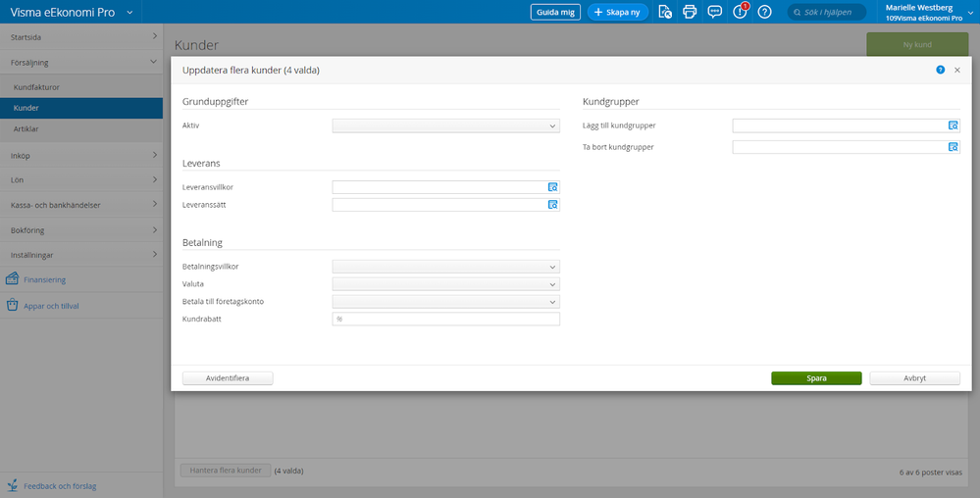Click the Avidentifiera button
This screenshot has height=498, width=980.
[x=228, y=378]
